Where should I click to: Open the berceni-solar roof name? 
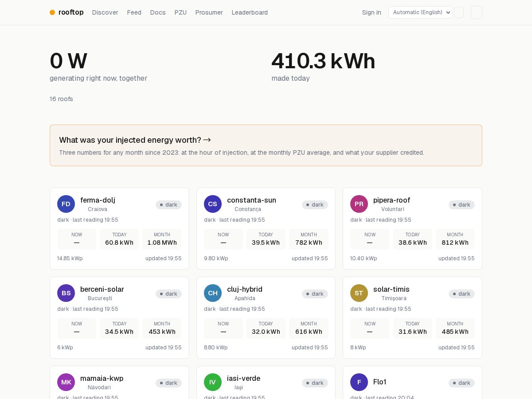(x=102, y=289)
